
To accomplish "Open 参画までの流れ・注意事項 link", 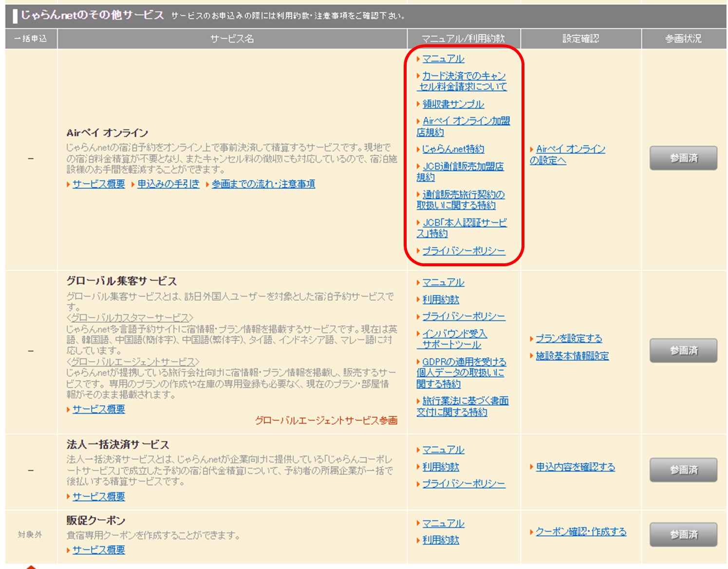I will point(263,184).
